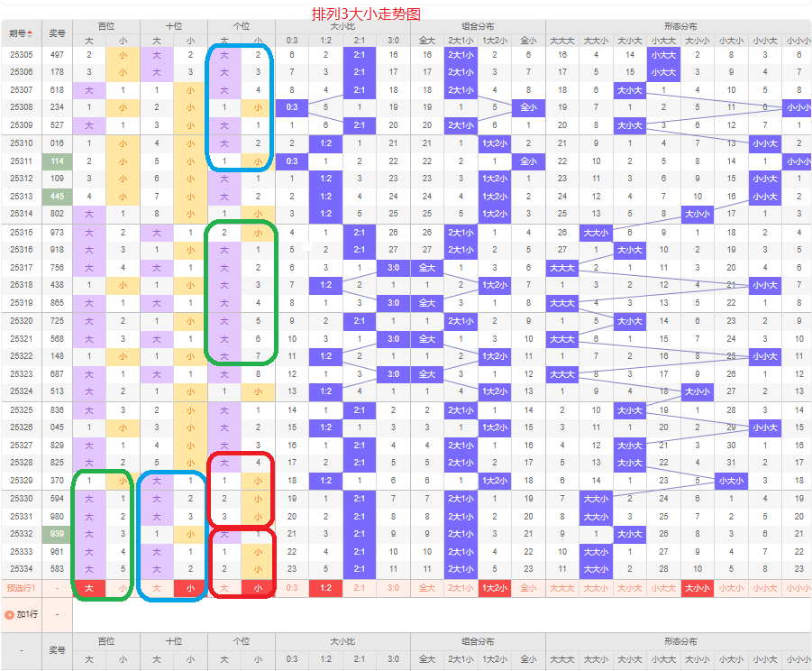Select 全小 in the 预选行1 row
The height and width of the screenshot is (671, 812).
pyautogui.click(x=528, y=588)
